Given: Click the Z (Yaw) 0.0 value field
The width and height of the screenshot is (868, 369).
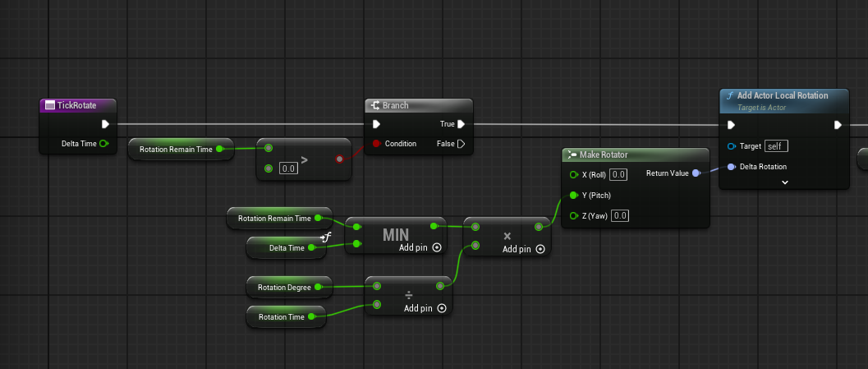Looking at the screenshot, I should 620,215.
